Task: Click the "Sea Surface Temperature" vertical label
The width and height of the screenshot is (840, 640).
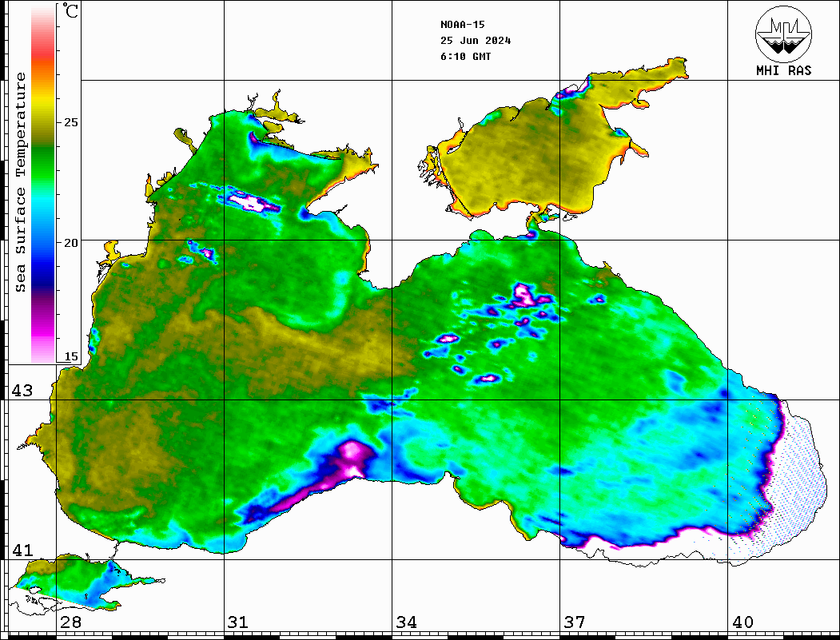Action: 20,182
